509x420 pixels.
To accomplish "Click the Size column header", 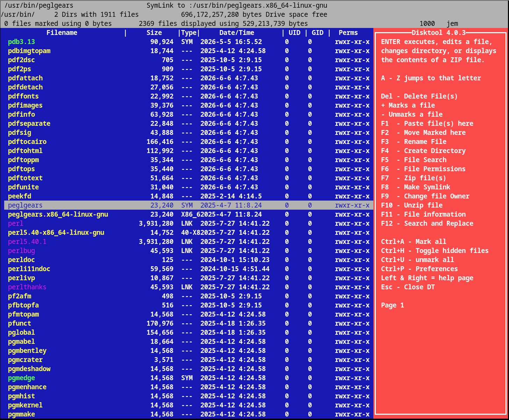I will coord(155,33).
